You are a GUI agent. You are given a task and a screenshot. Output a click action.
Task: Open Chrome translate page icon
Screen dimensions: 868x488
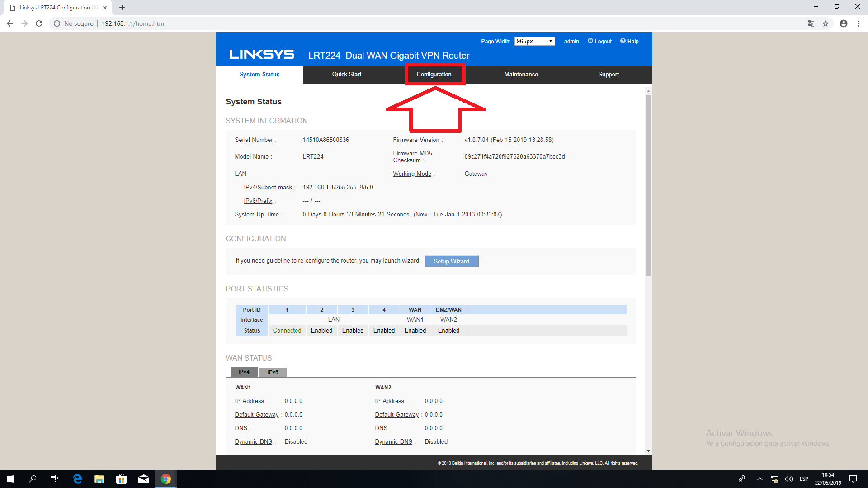(811, 23)
